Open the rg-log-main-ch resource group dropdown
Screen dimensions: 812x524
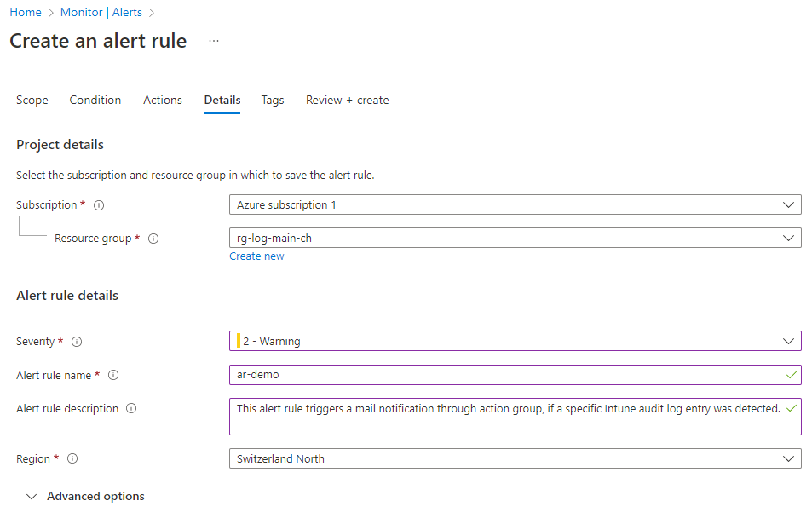[788, 238]
